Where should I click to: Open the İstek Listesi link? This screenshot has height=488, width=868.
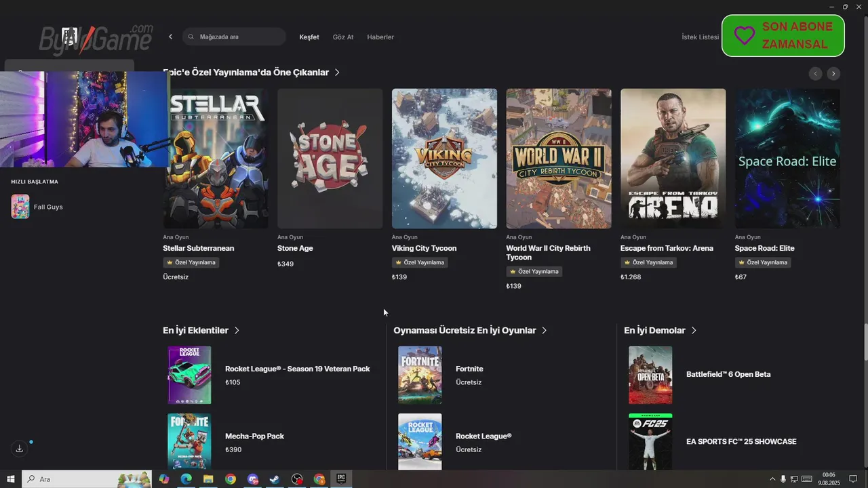coord(700,37)
